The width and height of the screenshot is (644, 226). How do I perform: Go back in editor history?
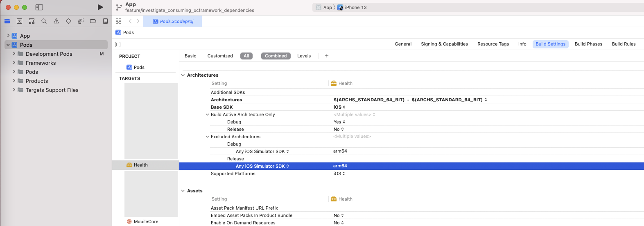pyautogui.click(x=130, y=21)
